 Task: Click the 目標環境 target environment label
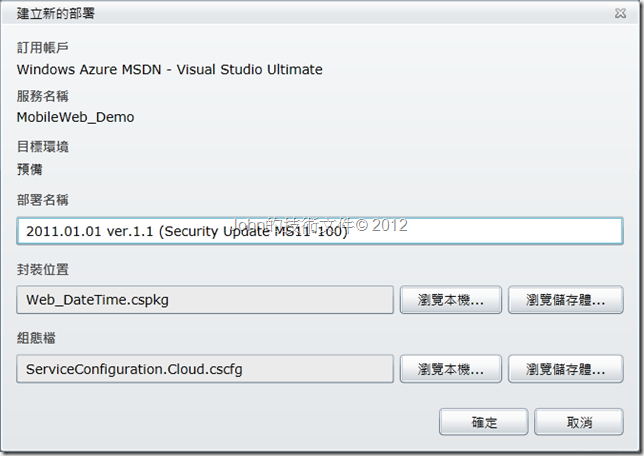tap(43, 147)
